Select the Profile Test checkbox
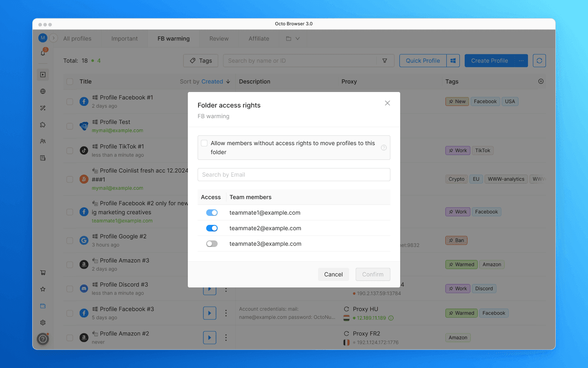 pyautogui.click(x=70, y=126)
